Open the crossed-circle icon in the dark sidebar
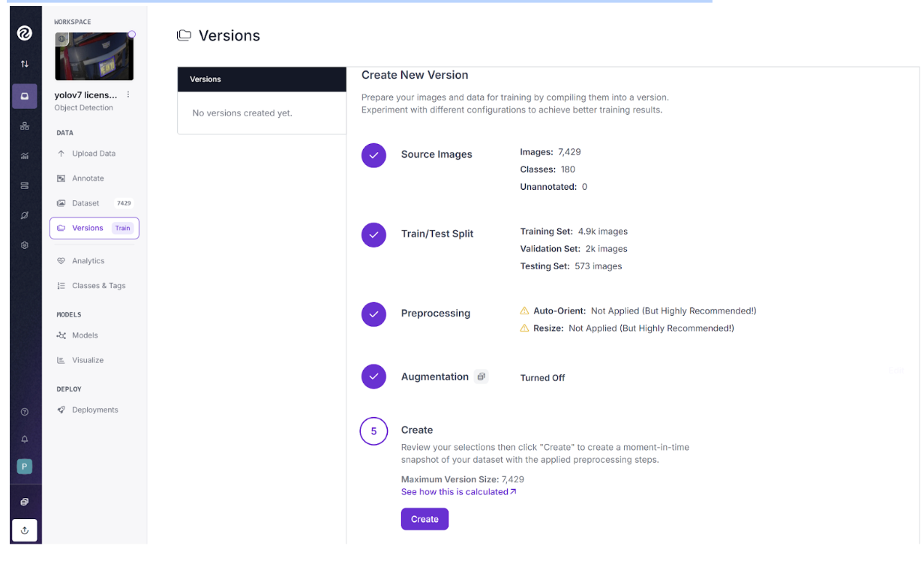Viewport: 924px width, 570px height. 25,215
